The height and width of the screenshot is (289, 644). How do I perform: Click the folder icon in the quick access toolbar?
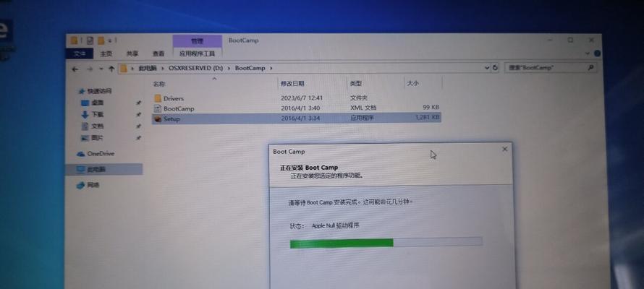(74, 40)
